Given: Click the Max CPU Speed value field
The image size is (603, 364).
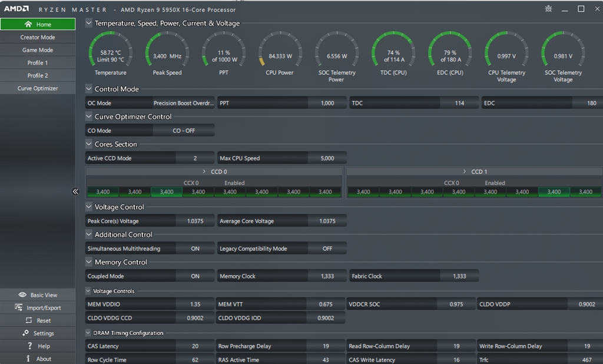Looking at the screenshot, I should [327, 158].
